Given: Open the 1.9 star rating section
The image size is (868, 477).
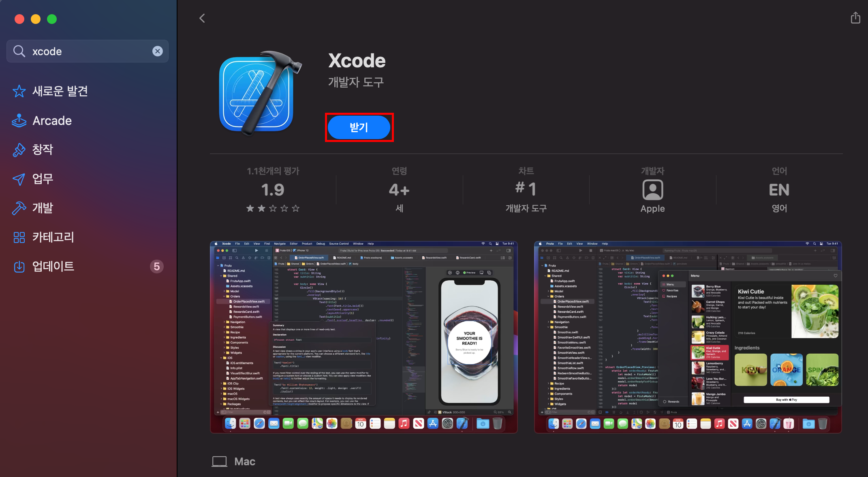Looking at the screenshot, I should pos(273,190).
